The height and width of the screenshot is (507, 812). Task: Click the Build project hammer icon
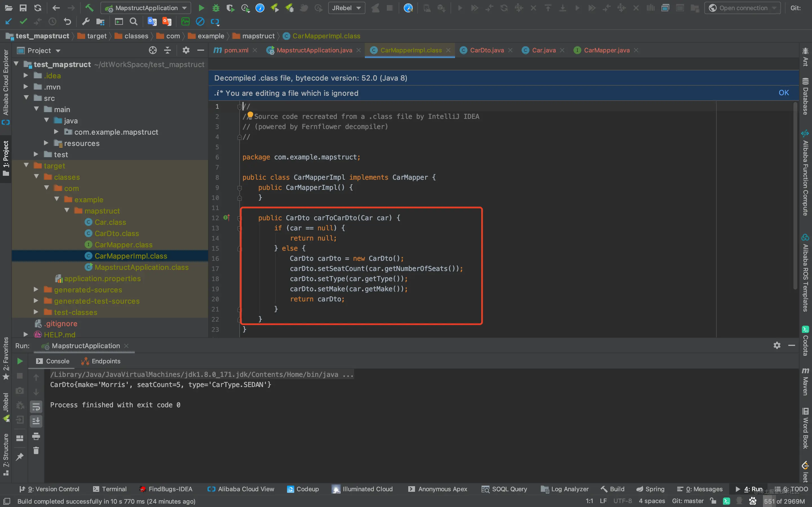click(89, 8)
